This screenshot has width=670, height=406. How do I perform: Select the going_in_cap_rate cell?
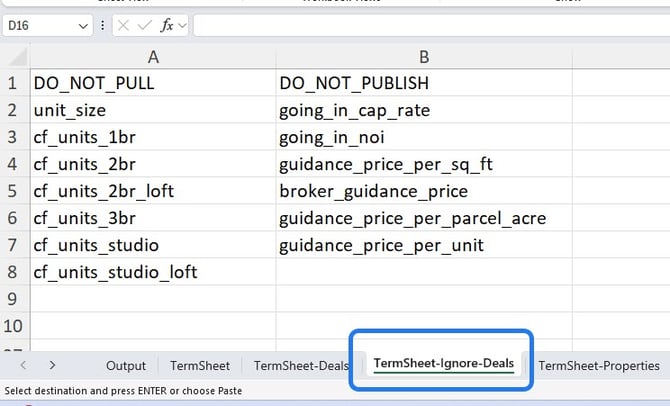tap(424, 110)
